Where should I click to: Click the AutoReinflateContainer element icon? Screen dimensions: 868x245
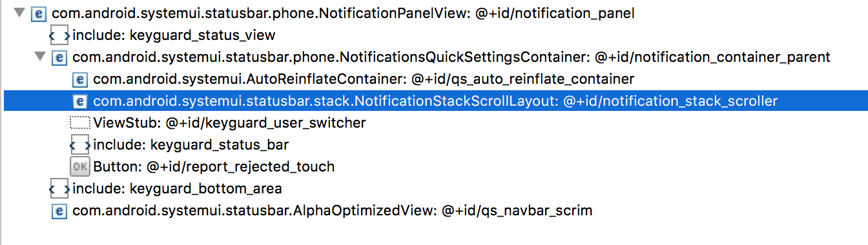click(x=79, y=79)
